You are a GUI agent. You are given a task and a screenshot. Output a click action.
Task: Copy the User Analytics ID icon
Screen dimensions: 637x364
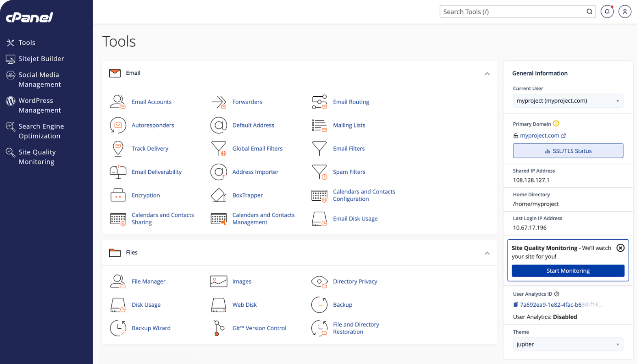516,305
